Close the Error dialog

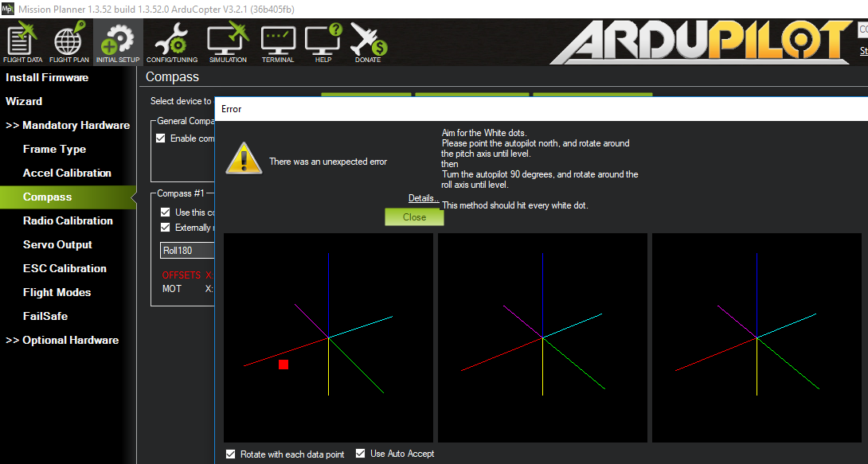pyautogui.click(x=414, y=217)
